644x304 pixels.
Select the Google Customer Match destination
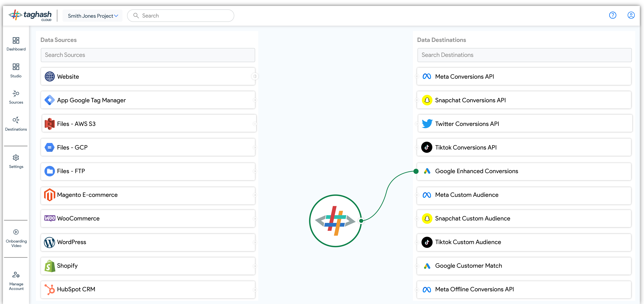pyautogui.click(x=524, y=266)
